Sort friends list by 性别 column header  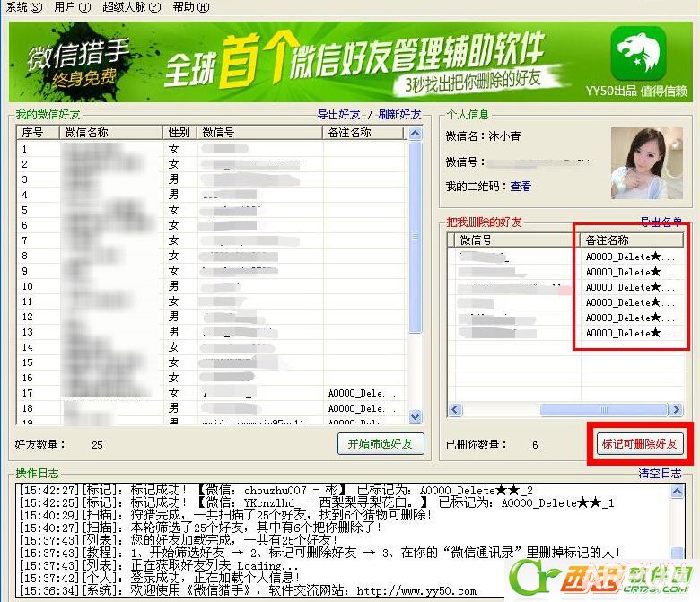click(x=179, y=133)
